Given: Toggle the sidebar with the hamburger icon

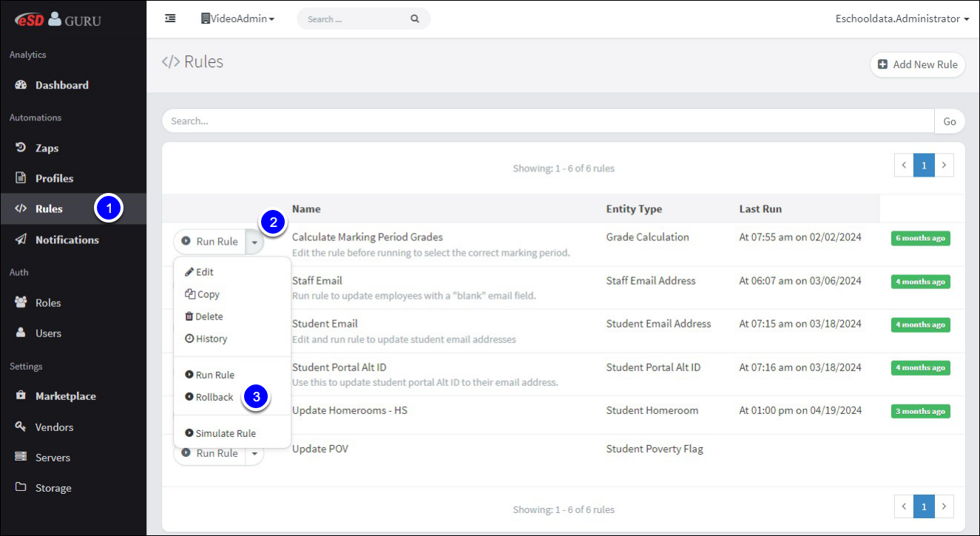Looking at the screenshot, I should coord(170,18).
